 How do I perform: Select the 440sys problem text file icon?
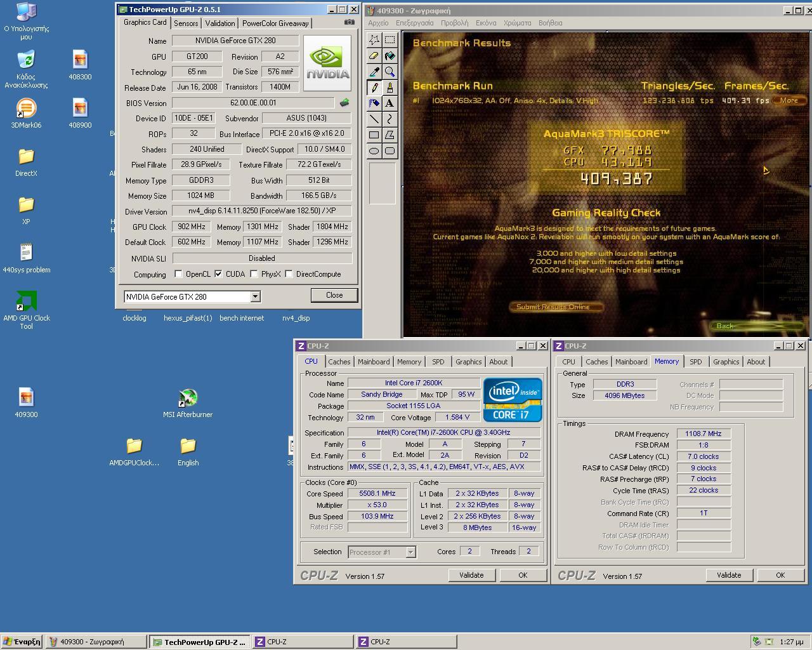tap(26, 258)
